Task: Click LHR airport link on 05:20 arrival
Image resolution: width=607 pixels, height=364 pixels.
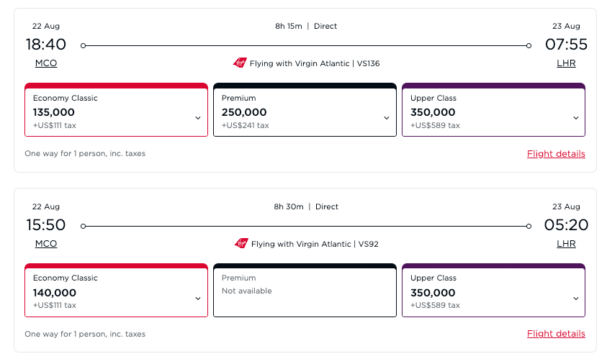Action: coord(566,244)
